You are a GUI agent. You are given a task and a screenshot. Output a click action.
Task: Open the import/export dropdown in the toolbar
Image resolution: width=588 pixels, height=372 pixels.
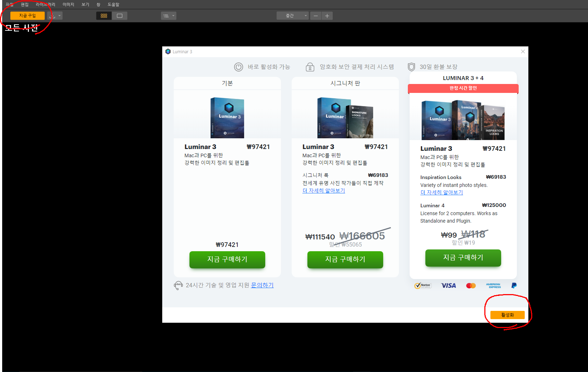tap(55, 16)
